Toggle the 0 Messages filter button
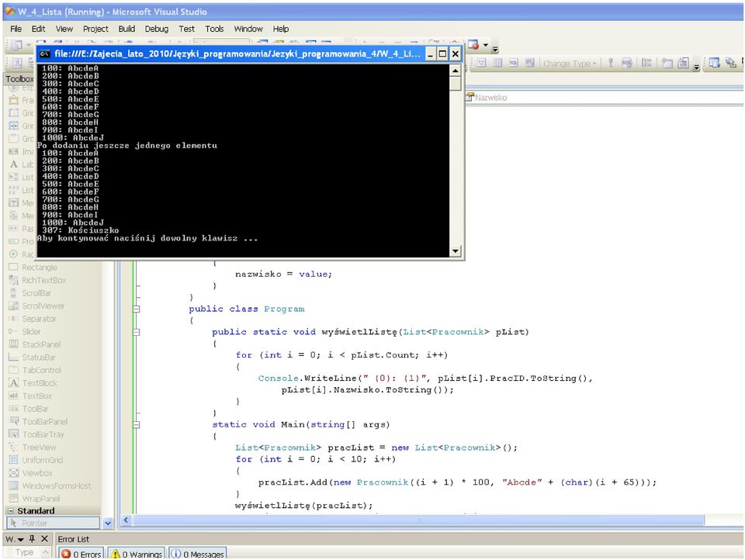The width and height of the screenshot is (745, 560). [x=197, y=554]
